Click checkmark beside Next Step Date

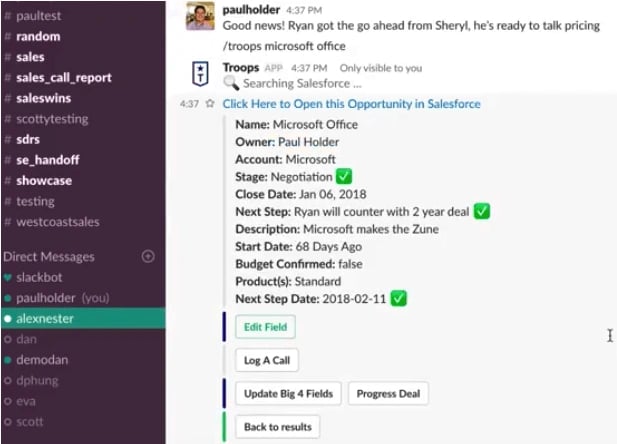[400, 298]
